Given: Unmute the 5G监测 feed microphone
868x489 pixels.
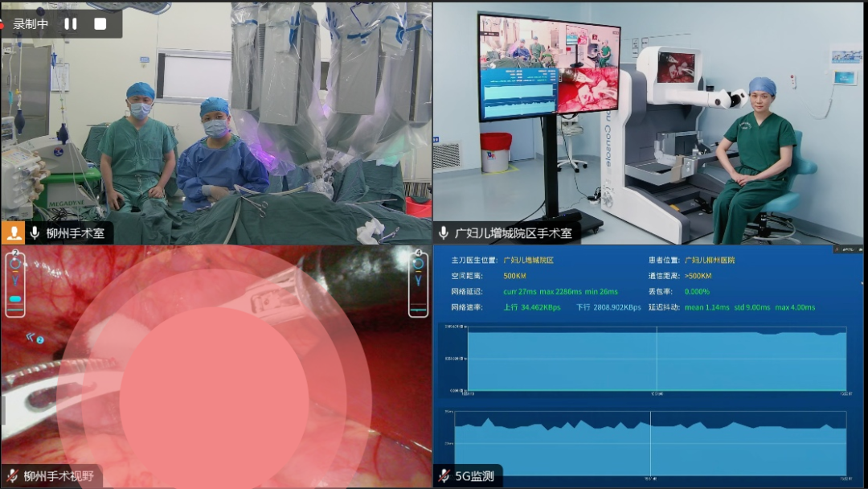Looking at the screenshot, I should 444,476.
